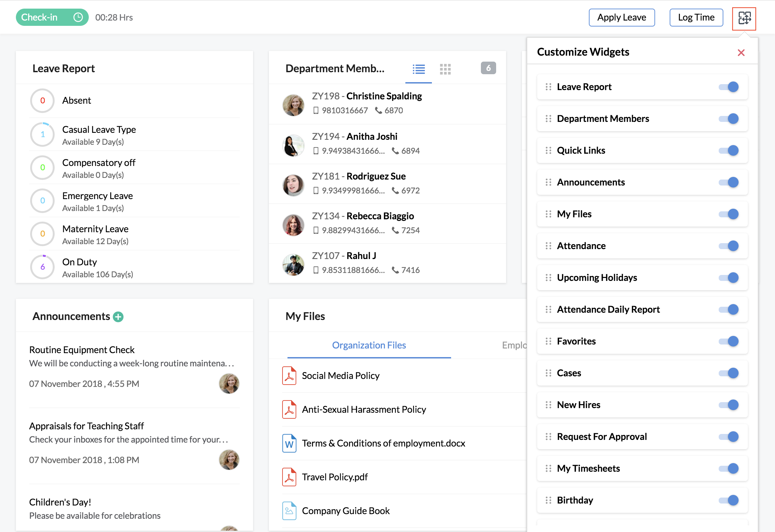The image size is (775, 532).
Task: Toggle off the Birthday widget
Action: click(729, 500)
